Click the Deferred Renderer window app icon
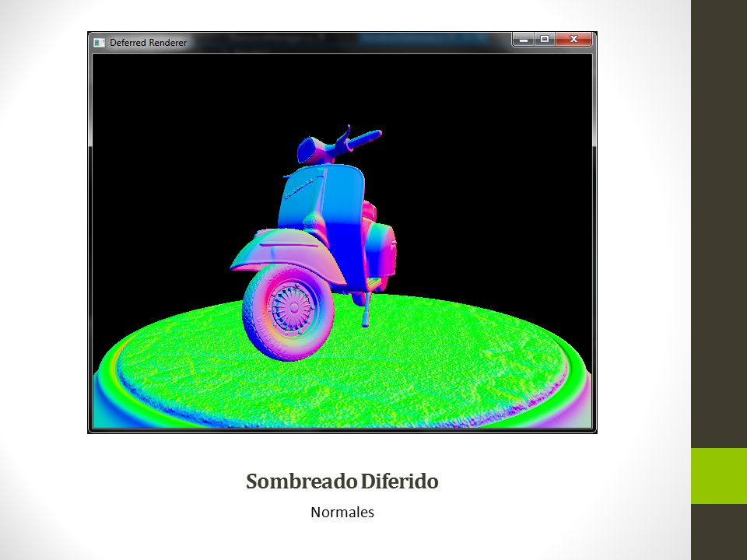The image size is (747, 560). 99,42
